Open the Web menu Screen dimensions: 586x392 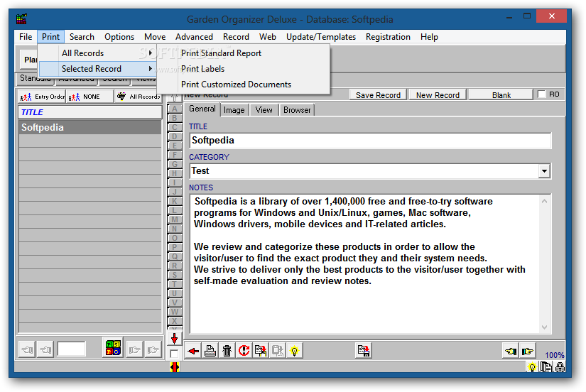[x=268, y=37]
